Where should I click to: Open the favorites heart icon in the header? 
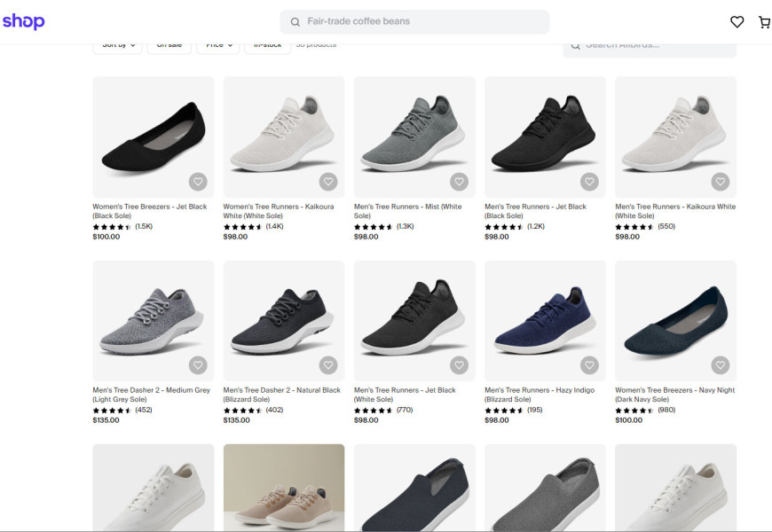pyautogui.click(x=737, y=21)
